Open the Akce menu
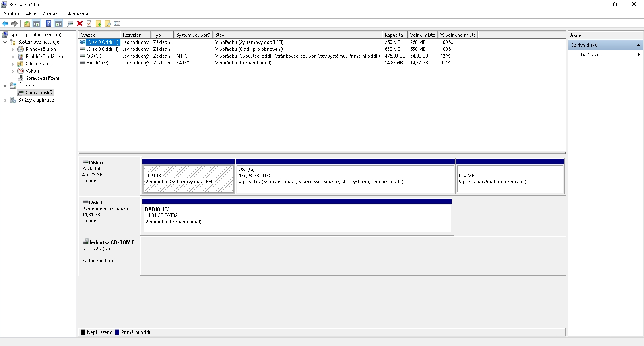Image resolution: width=644 pixels, height=346 pixels. click(x=31, y=13)
